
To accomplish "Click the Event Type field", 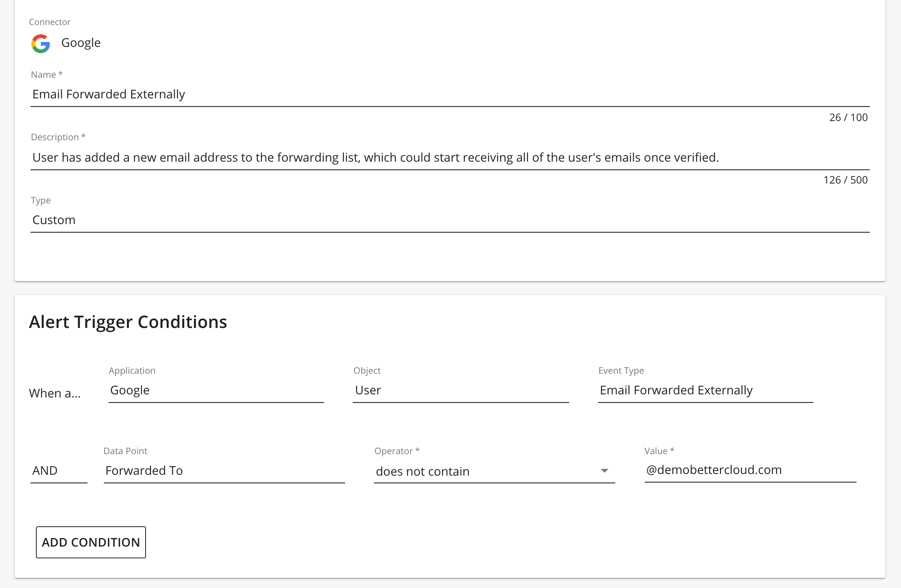I will pyautogui.click(x=705, y=390).
